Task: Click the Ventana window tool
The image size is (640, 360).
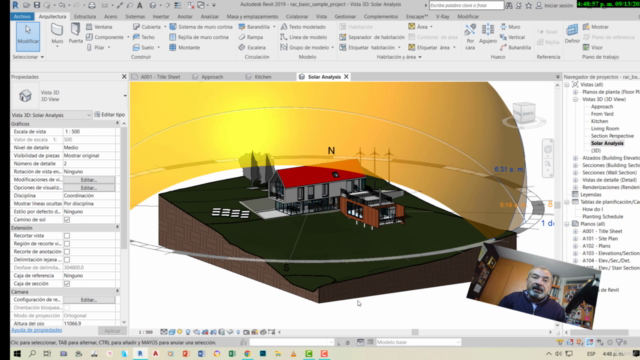Action: (99, 27)
